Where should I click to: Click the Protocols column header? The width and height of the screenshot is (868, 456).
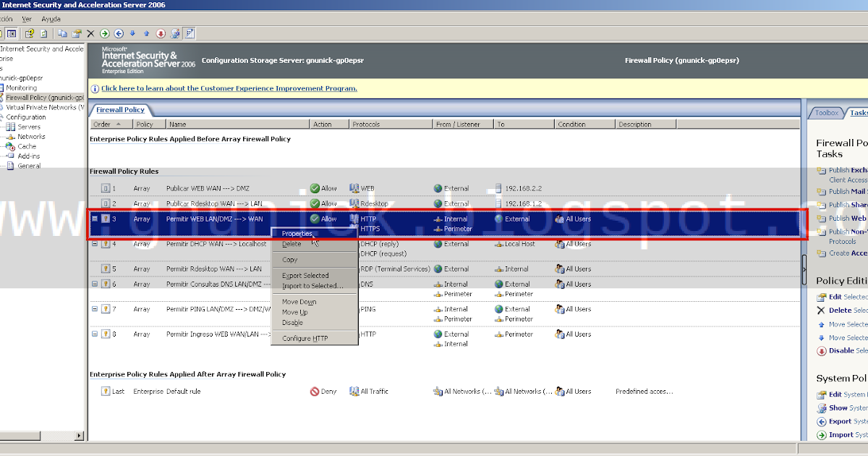pyautogui.click(x=391, y=124)
